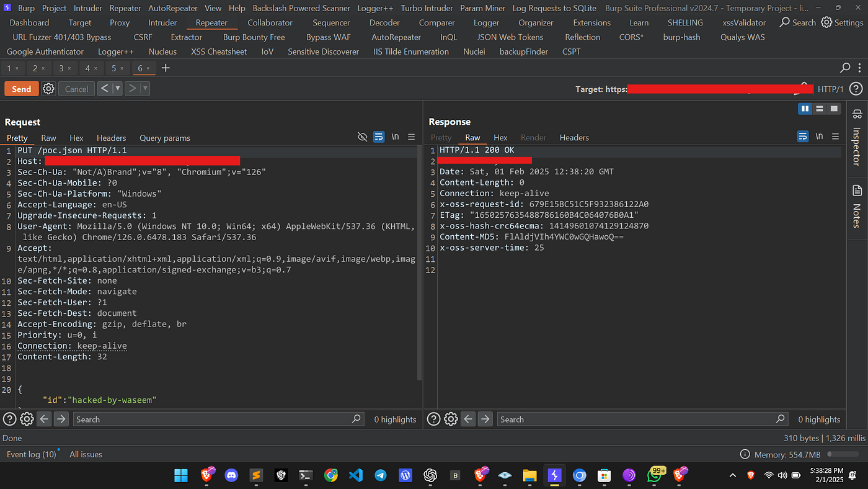Jump to previous match in Request search
This screenshot has height=489, width=868.
coord(44,419)
